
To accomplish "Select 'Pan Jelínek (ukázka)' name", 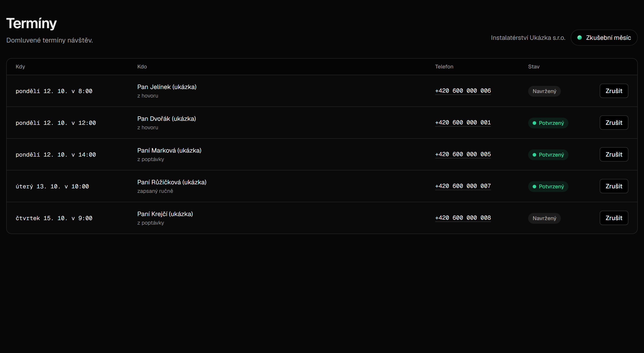I will [167, 87].
